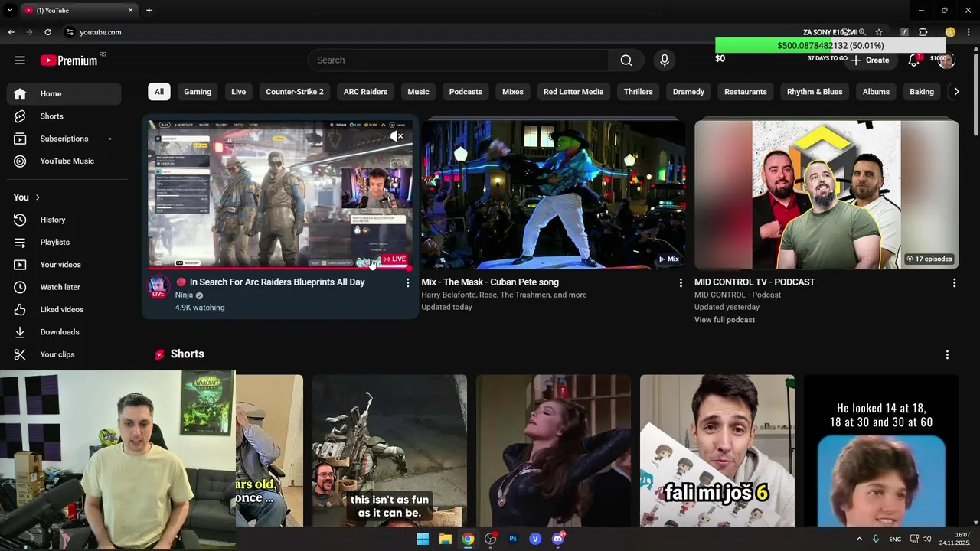
Task: Show hidden system tray icons
Action: click(x=859, y=539)
